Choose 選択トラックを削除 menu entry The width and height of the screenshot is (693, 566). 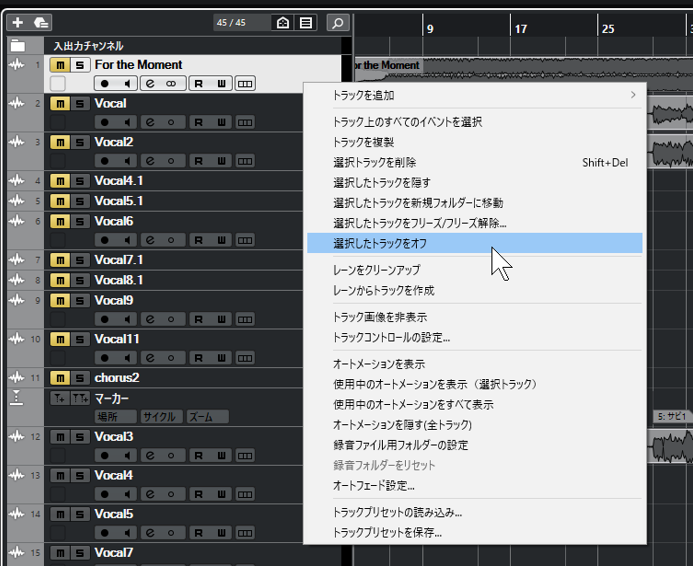click(x=475, y=163)
